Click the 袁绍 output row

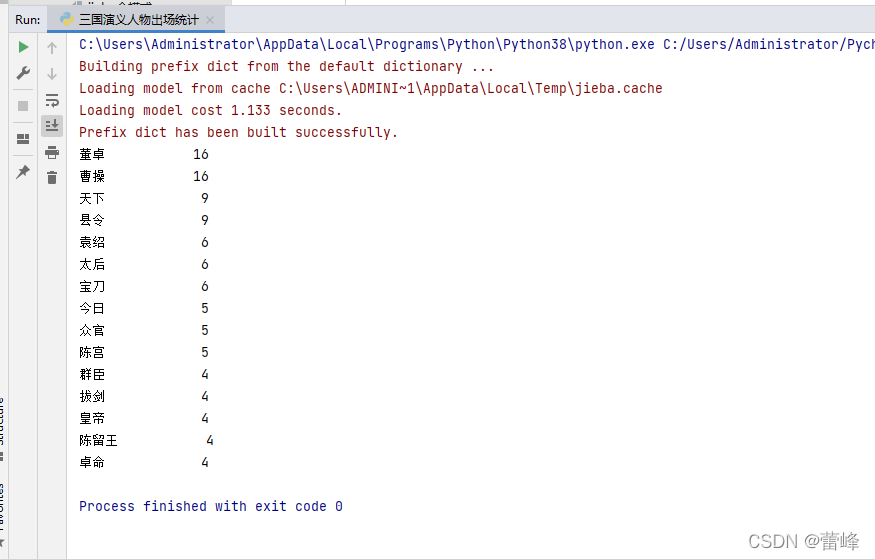[x=144, y=243]
